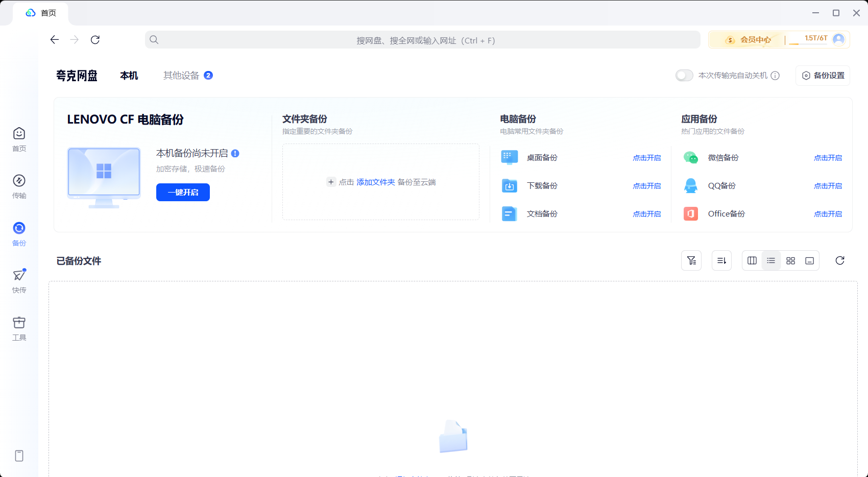Click the computer monitor thumbnail image
This screenshot has height=477, width=868.
coord(104,178)
